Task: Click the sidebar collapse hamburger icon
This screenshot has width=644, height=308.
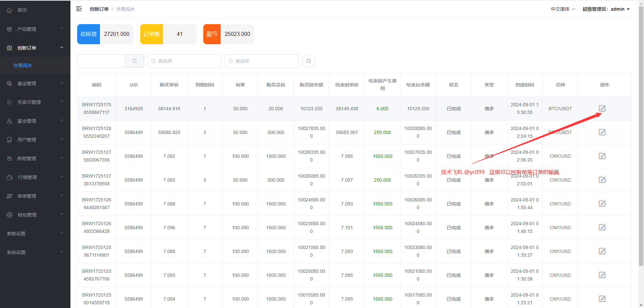Action: (x=79, y=9)
